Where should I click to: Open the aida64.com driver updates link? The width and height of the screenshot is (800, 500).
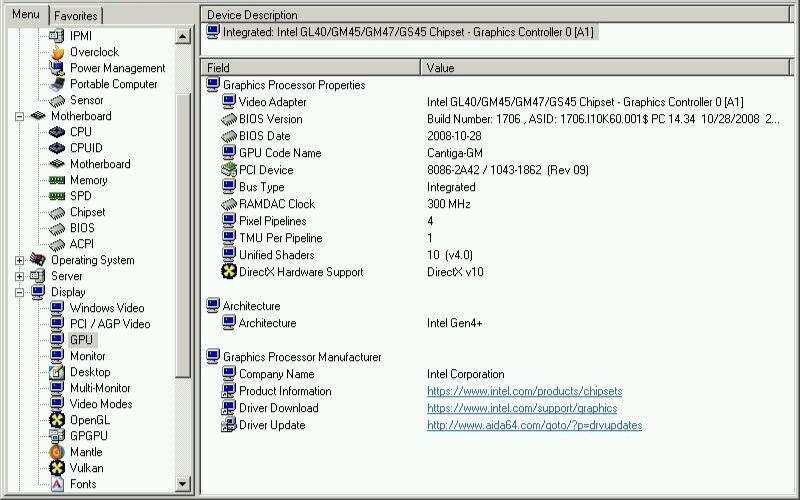[x=534, y=425]
